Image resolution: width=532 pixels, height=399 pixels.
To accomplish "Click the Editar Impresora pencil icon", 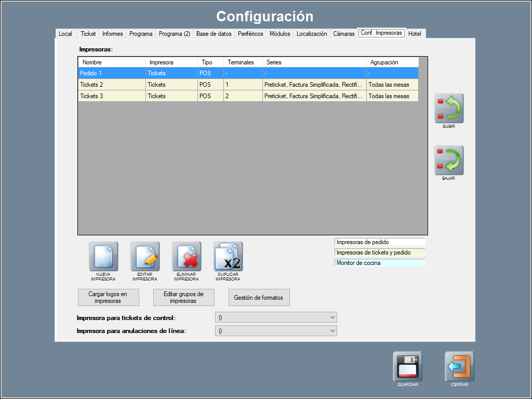I will [x=145, y=256].
